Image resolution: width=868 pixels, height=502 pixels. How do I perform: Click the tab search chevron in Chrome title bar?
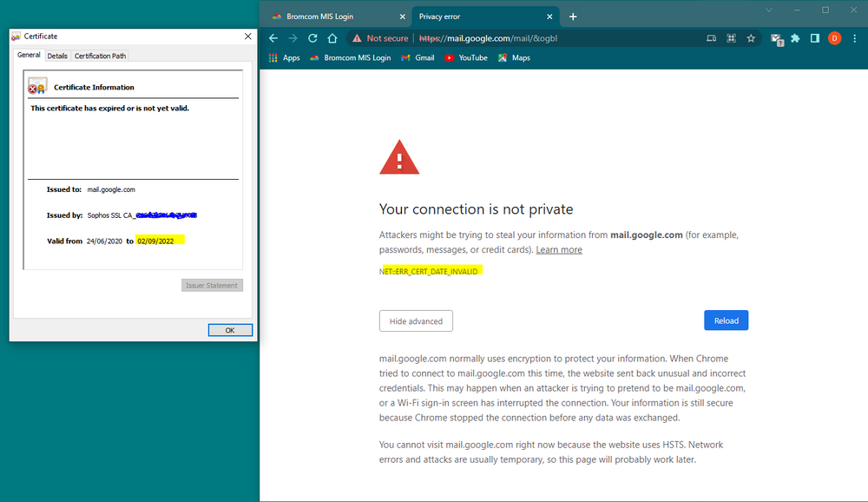(769, 10)
